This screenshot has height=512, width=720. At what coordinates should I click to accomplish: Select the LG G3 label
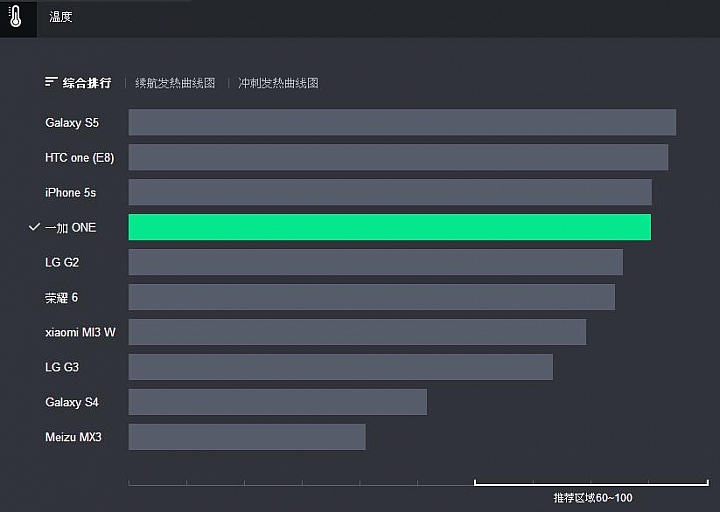pyautogui.click(x=62, y=367)
